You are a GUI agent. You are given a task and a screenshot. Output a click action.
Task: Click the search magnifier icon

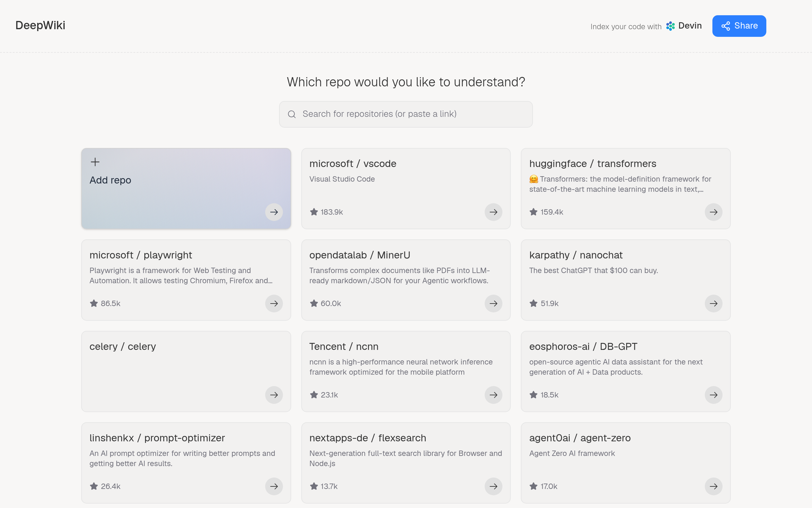(x=291, y=114)
